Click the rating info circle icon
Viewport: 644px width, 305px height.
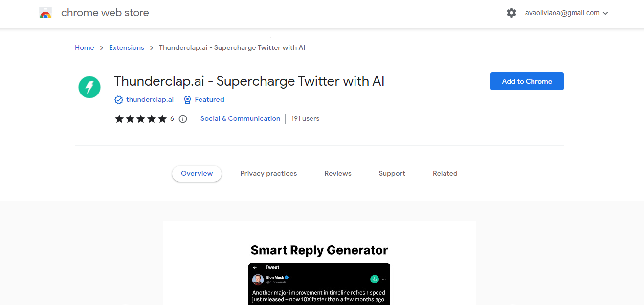(x=183, y=119)
